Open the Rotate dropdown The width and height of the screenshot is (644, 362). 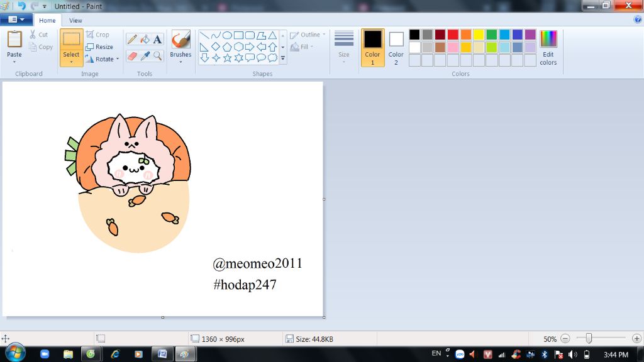[x=103, y=59]
